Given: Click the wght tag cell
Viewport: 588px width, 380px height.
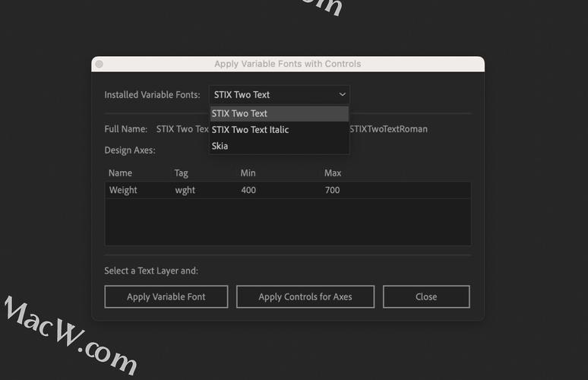Looking at the screenshot, I should (185, 190).
